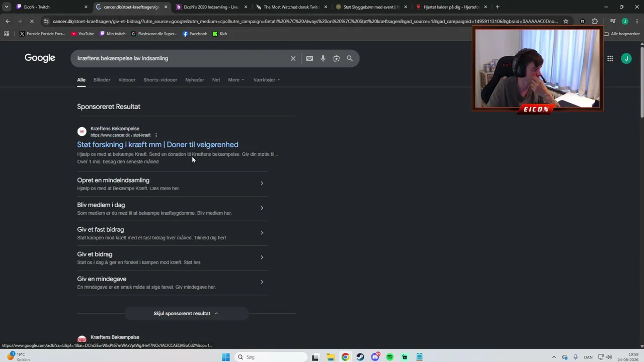Switch to the Shorts-videoer results tab

point(160,80)
